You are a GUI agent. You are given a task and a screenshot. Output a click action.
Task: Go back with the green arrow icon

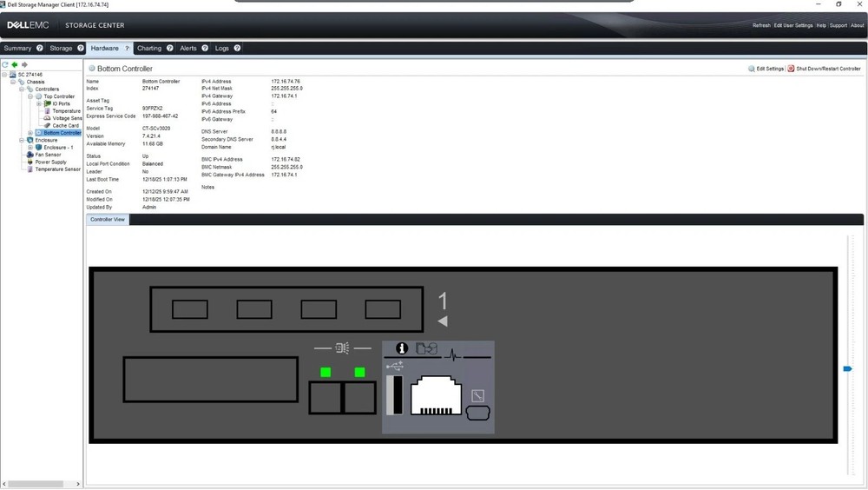click(x=15, y=64)
